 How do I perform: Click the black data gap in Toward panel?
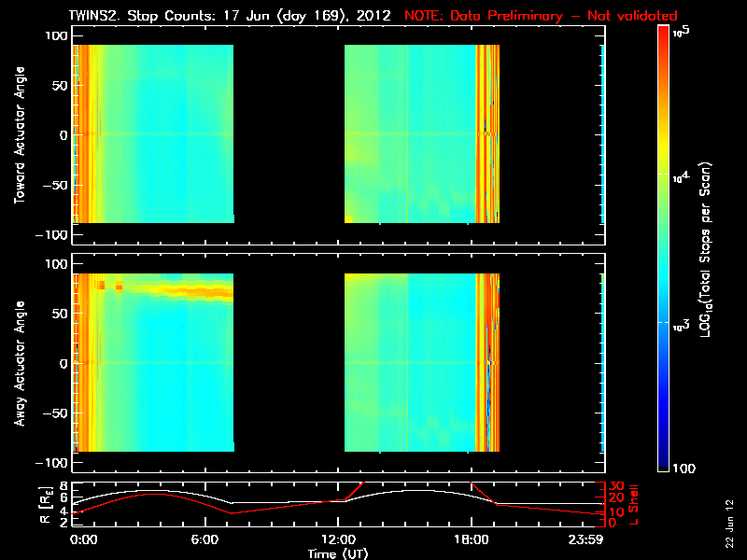coord(289,135)
